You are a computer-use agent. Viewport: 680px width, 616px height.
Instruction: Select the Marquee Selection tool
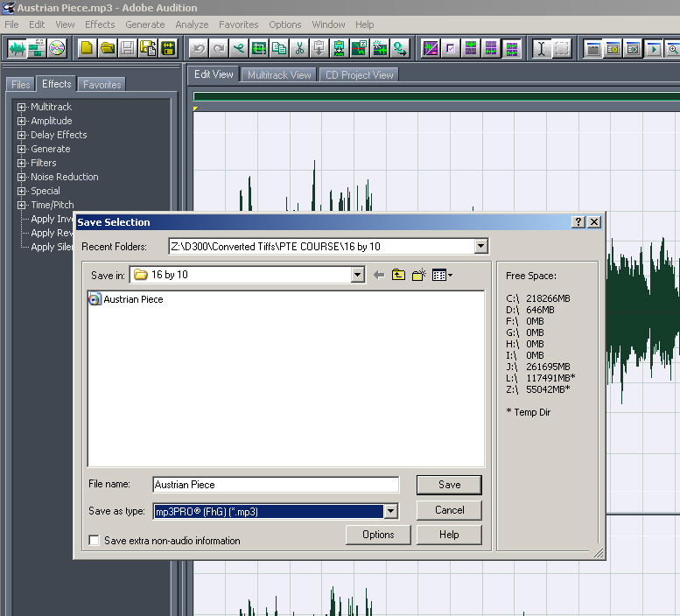click(562, 48)
